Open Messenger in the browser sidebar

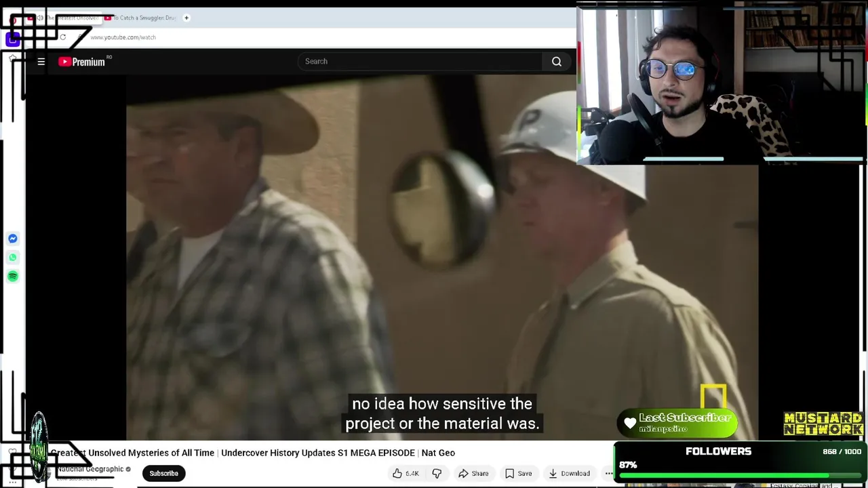pyautogui.click(x=13, y=239)
